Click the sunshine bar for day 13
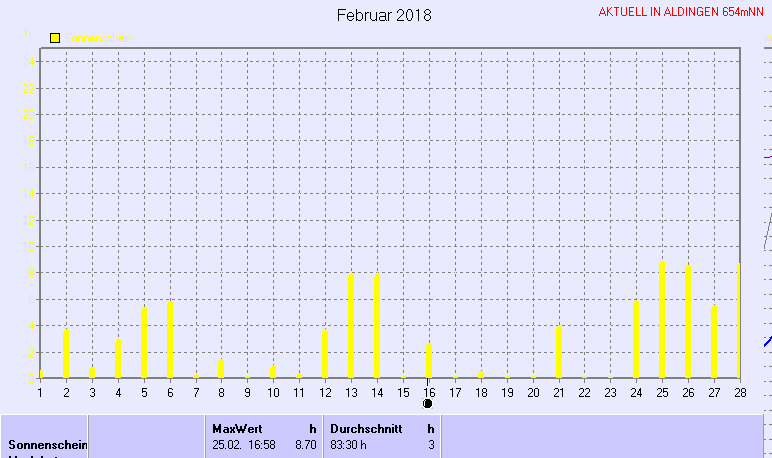 (350, 325)
